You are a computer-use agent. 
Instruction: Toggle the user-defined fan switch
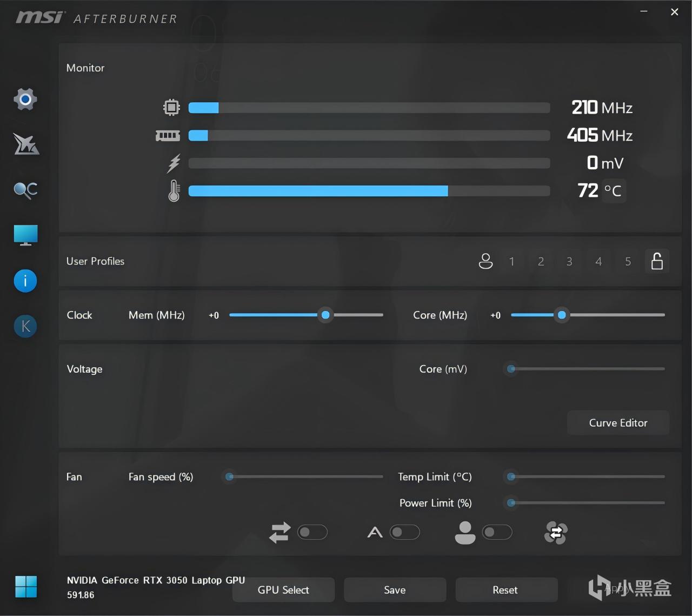coord(497,532)
